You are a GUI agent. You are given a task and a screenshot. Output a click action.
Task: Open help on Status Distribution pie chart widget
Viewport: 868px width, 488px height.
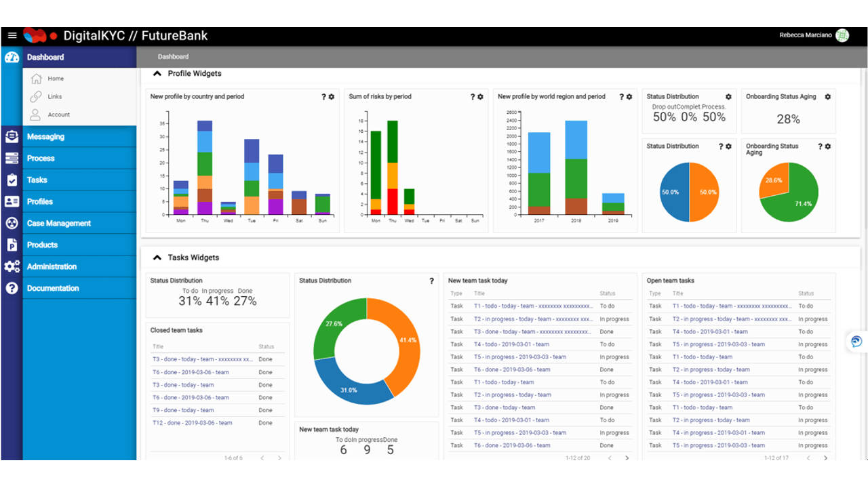(x=721, y=146)
